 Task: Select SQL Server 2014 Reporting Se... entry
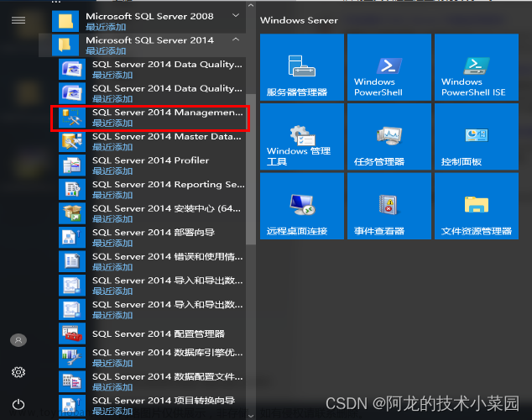click(x=152, y=190)
